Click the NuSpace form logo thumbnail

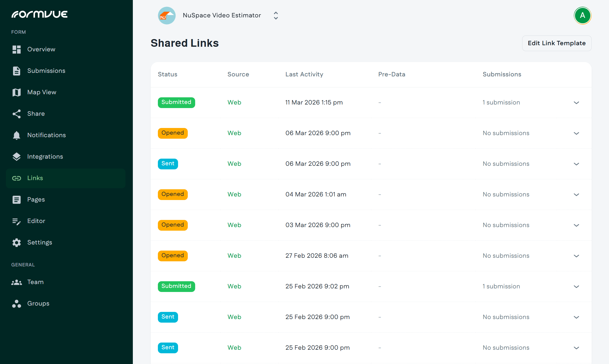[167, 16]
